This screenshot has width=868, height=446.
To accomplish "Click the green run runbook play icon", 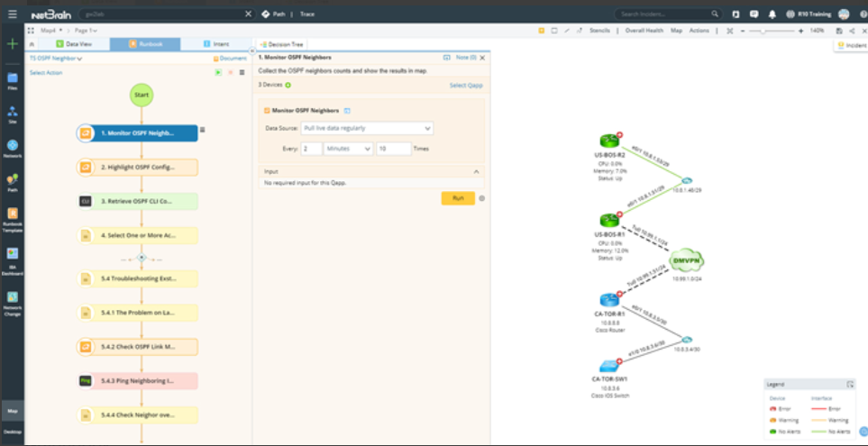I will [219, 72].
